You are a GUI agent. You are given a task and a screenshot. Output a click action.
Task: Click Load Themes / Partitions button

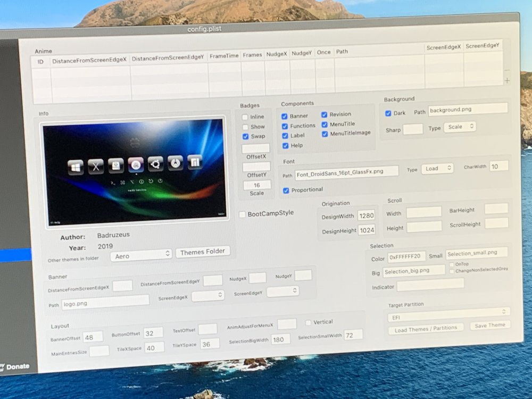[x=426, y=328]
